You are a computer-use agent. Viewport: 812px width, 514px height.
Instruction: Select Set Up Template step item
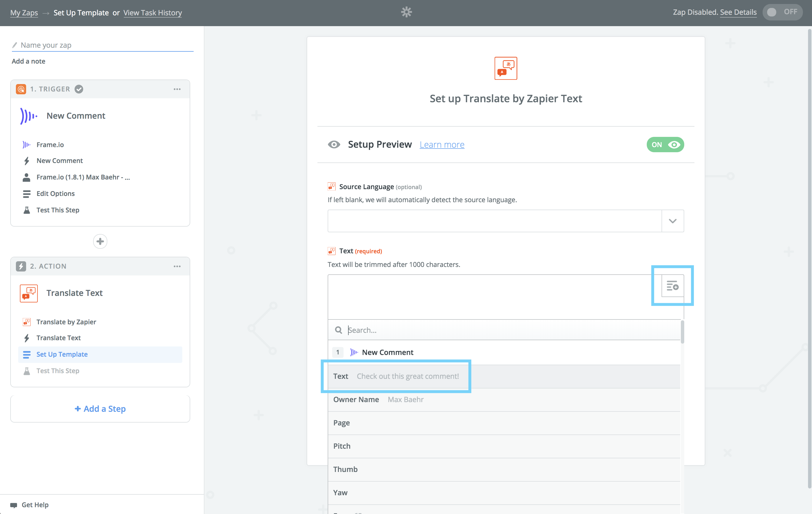coord(62,354)
